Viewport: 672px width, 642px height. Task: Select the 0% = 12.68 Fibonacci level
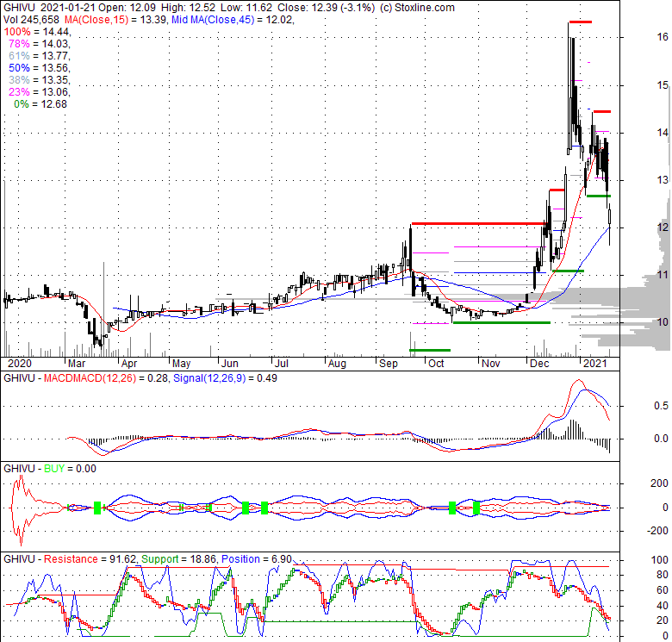(40, 104)
